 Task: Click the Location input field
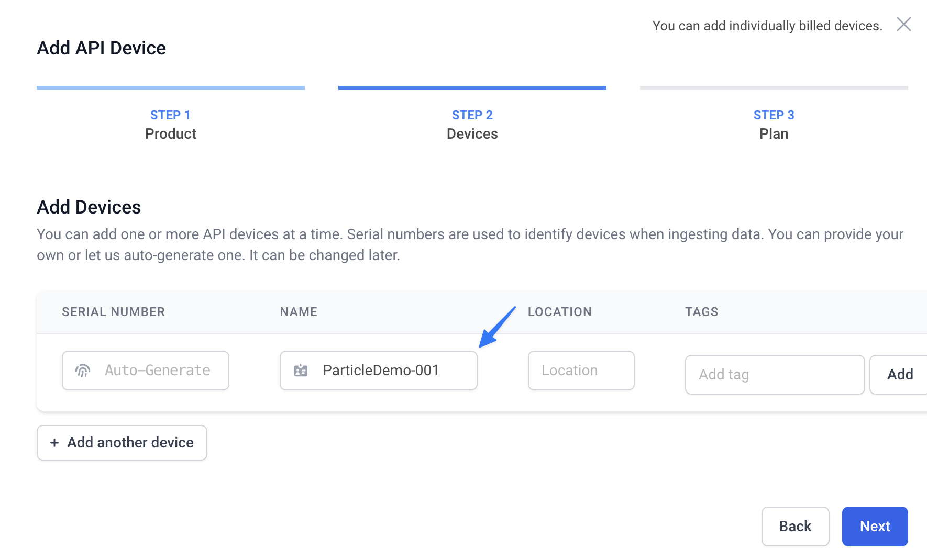tap(581, 371)
